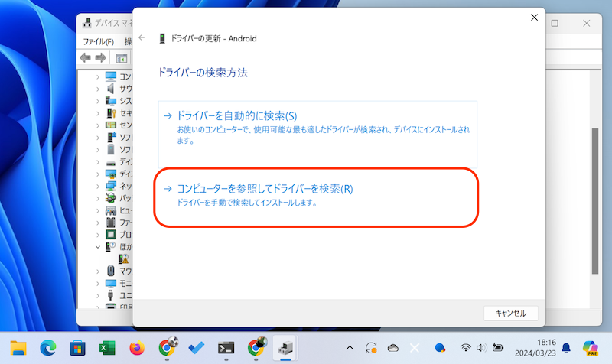Click Device Manager's forward arrow toolbar icon
The height and width of the screenshot is (364, 612).
pos(99,58)
